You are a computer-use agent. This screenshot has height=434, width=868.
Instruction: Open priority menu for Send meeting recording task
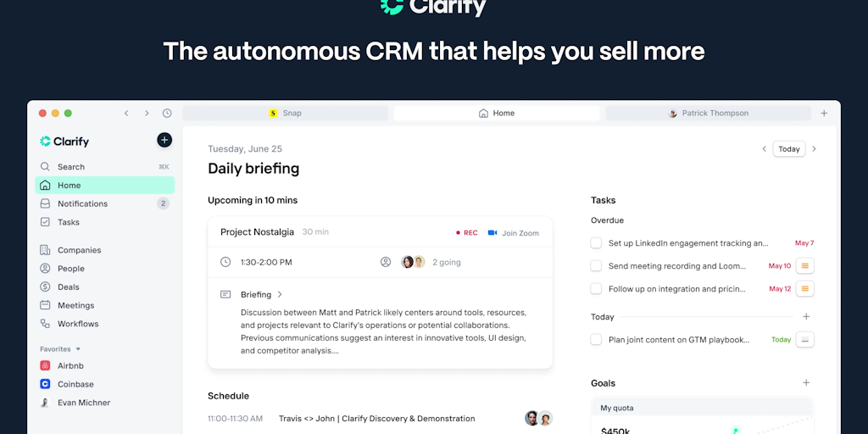805,265
